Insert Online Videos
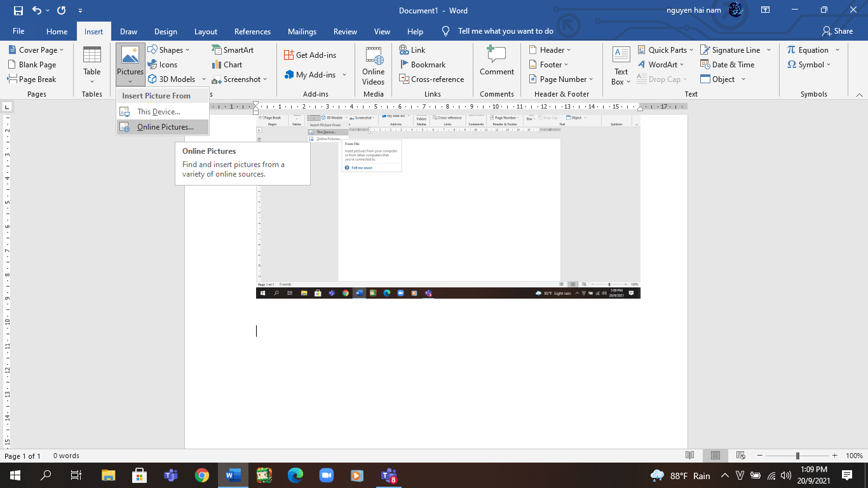868x488 pixels. click(x=374, y=65)
